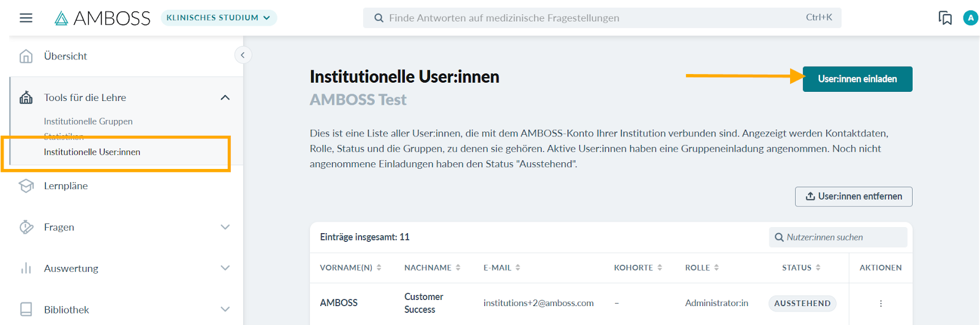Open actions menu for AMBOSS Customer Success row
980x325 pixels.
[x=881, y=303]
